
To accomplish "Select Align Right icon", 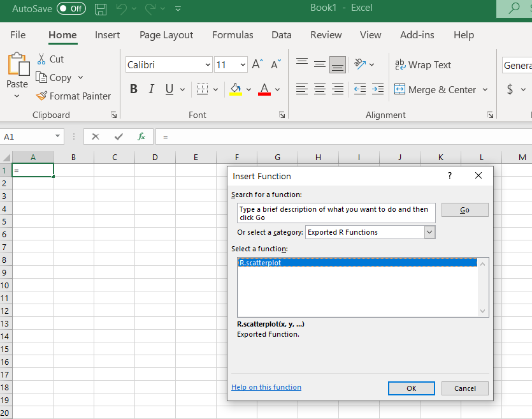I will (338, 89).
